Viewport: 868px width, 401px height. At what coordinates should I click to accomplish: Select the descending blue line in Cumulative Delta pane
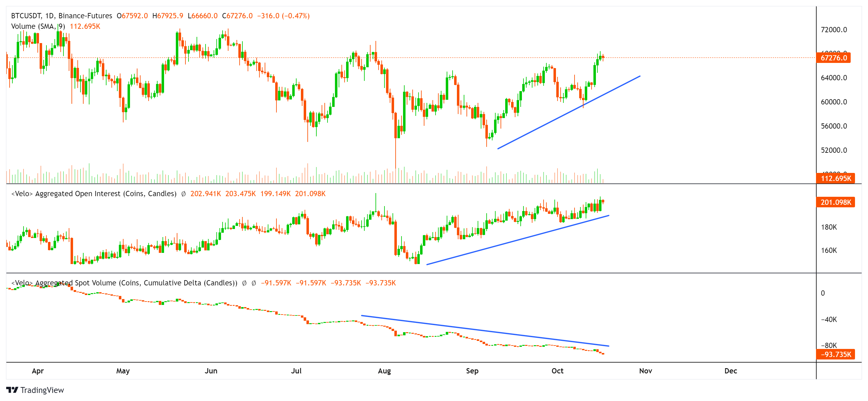click(485, 331)
